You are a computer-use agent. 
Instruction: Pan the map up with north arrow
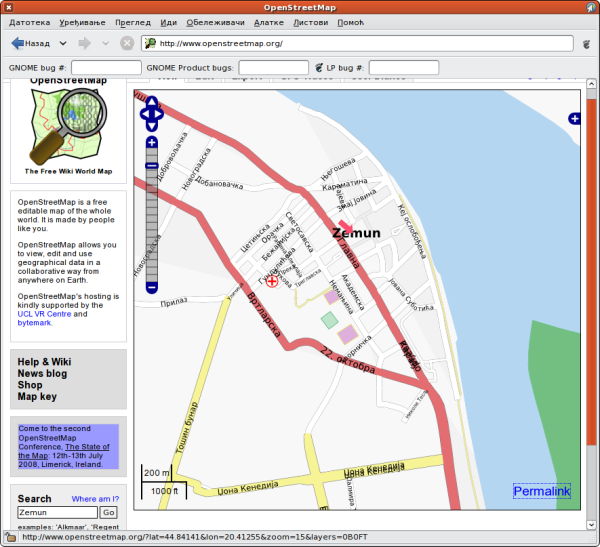152,101
